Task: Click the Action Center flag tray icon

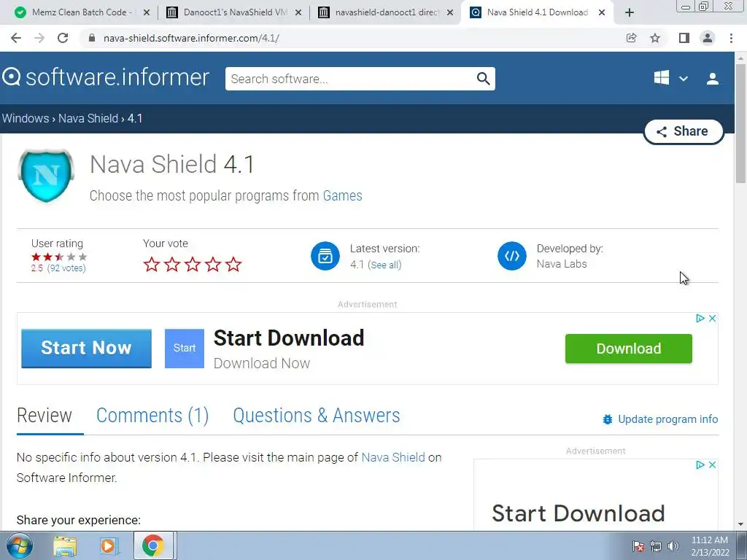Action: [638, 546]
